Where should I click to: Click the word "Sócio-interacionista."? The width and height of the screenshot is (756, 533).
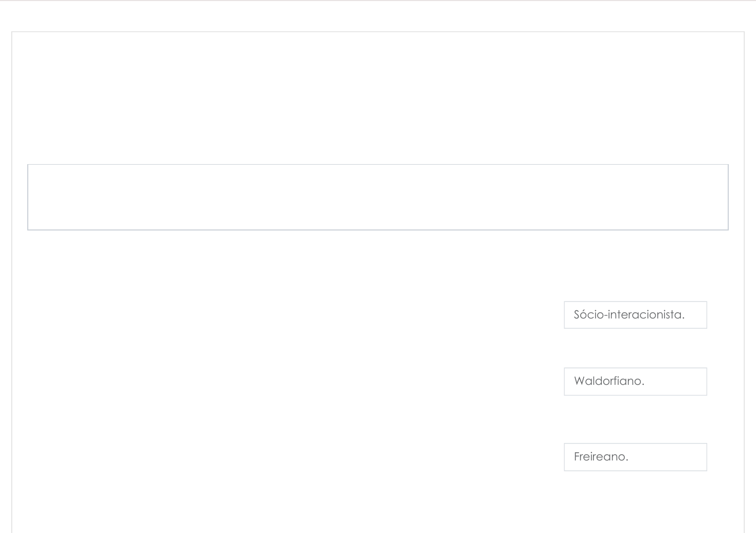pos(629,315)
